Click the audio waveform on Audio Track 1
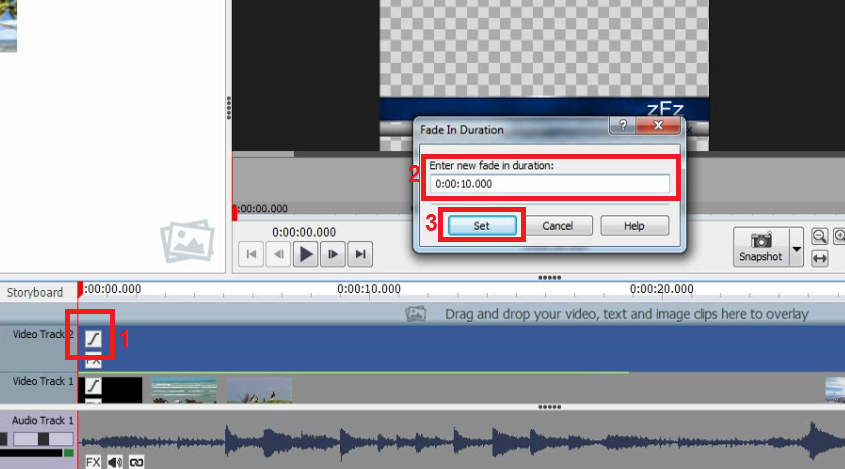Image resolution: width=845 pixels, height=469 pixels. (461, 441)
